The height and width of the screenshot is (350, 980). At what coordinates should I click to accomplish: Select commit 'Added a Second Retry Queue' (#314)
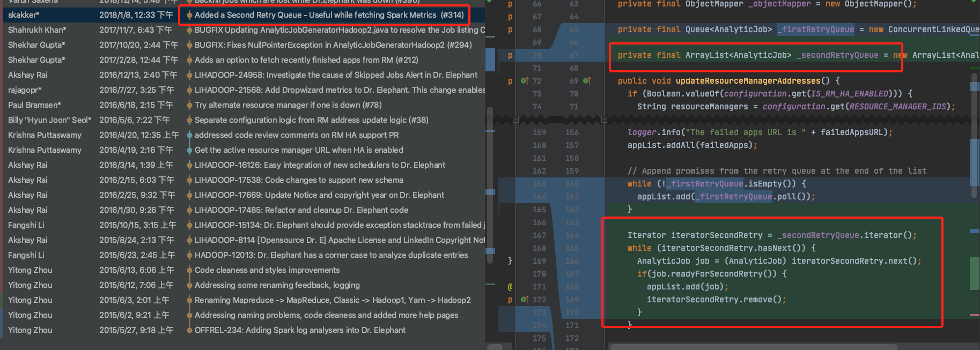(x=329, y=15)
